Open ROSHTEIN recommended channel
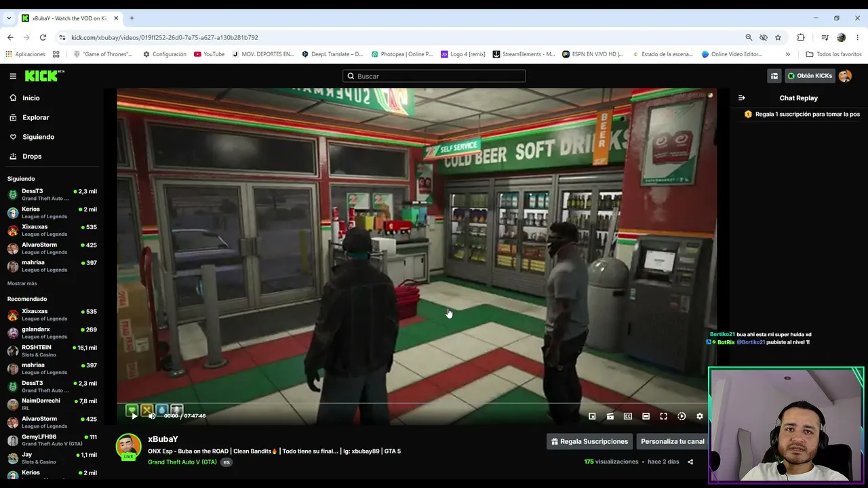The image size is (868, 488). coord(52,350)
